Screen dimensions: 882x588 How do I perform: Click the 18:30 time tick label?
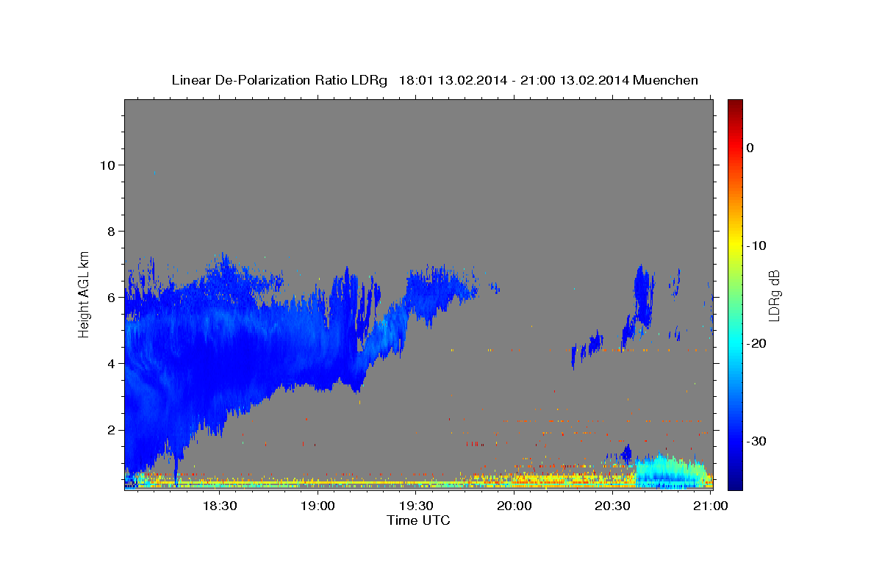(219, 506)
